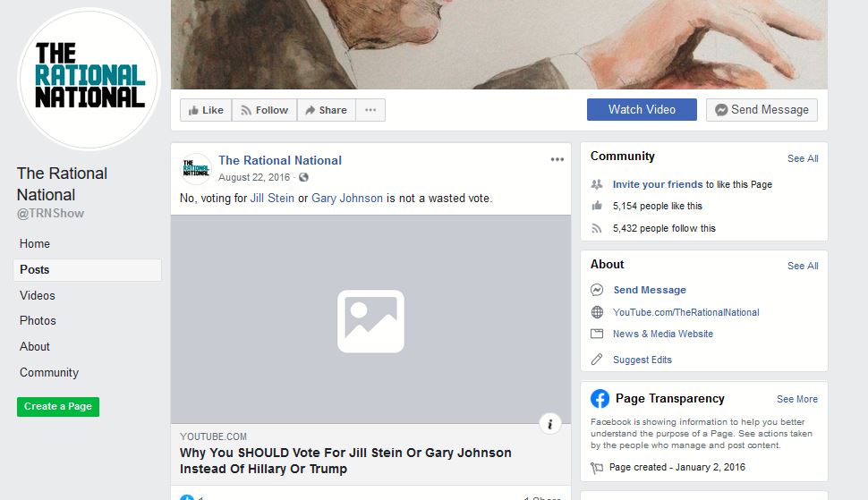Click the pencil Suggest Edits icon

tap(597, 360)
